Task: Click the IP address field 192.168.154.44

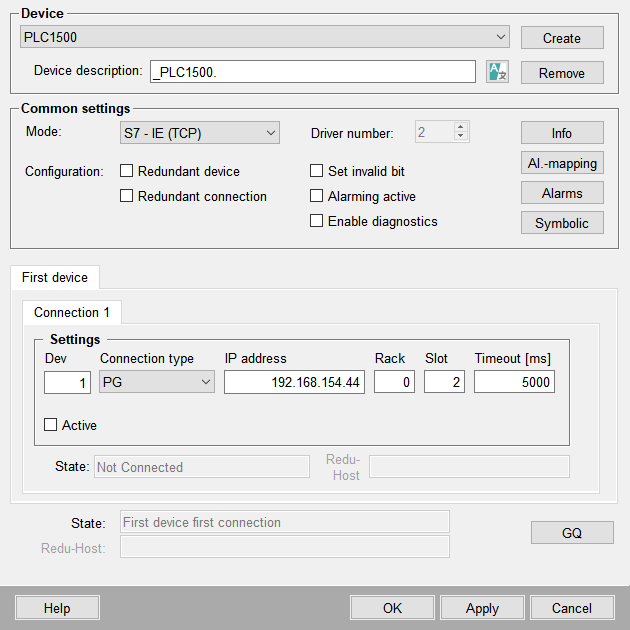Action: [x=294, y=382]
